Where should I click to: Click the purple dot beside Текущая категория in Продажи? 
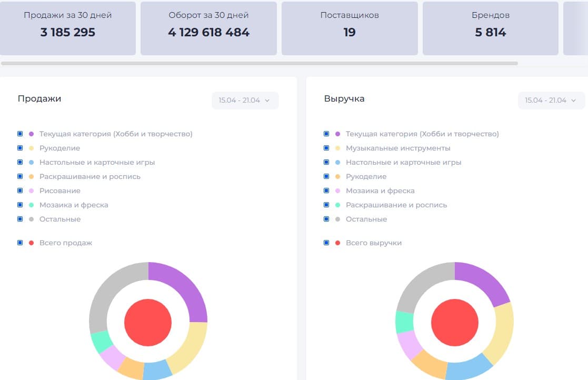coord(32,134)
